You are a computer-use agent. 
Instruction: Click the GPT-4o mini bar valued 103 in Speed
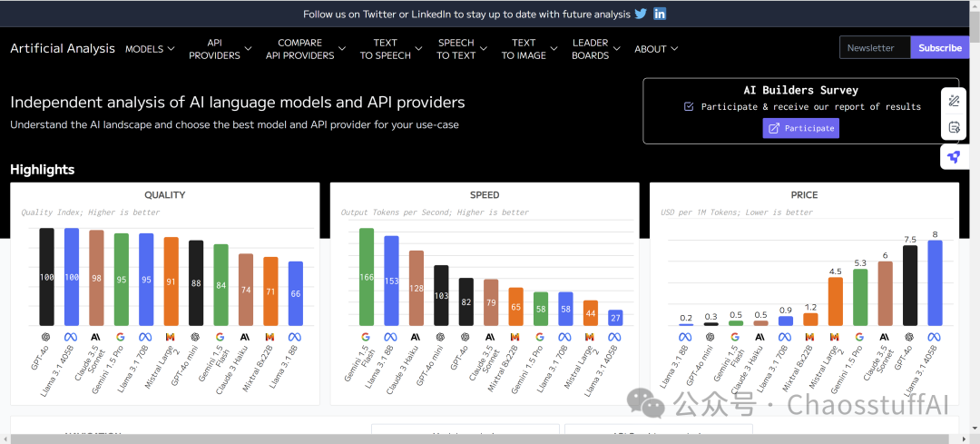[441, 296]
